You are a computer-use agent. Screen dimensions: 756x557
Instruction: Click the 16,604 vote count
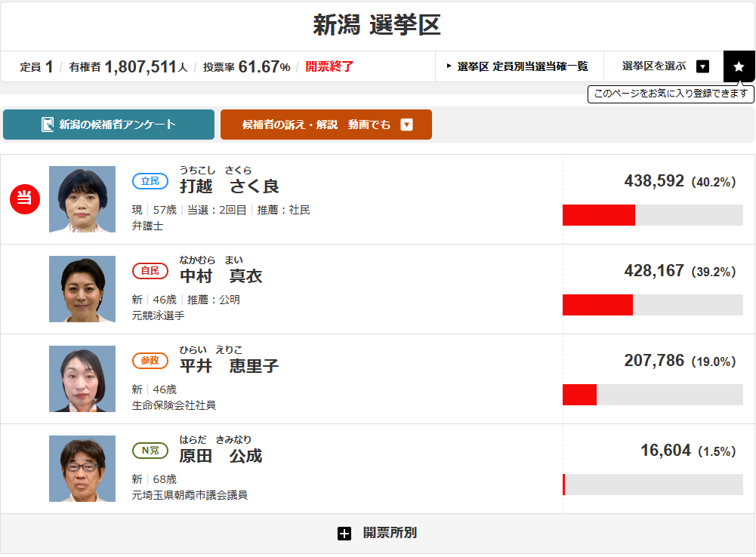click(665, 451)
